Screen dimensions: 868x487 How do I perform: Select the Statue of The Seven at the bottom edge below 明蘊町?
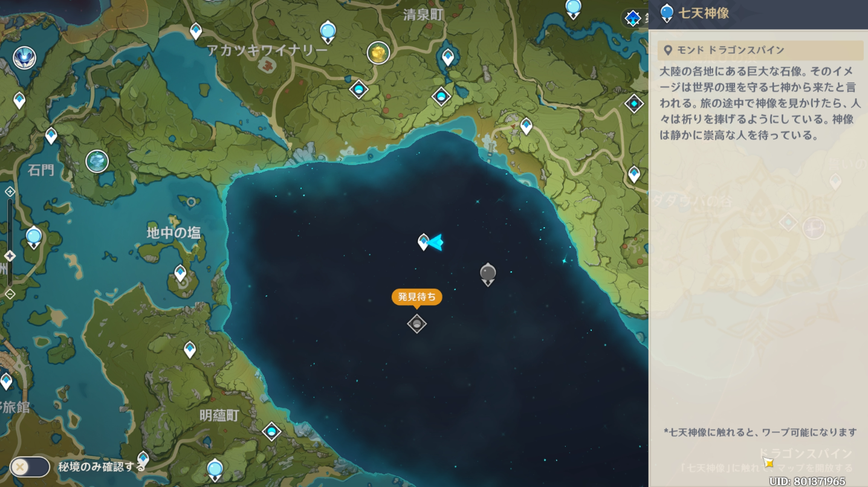tap(215, 470)
